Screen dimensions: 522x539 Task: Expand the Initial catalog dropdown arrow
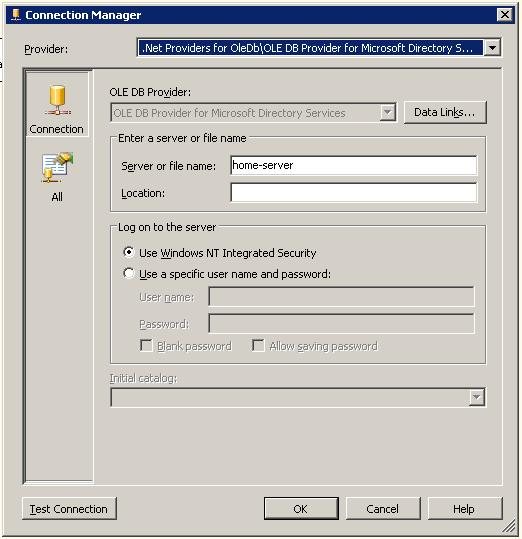click(476, 397)
